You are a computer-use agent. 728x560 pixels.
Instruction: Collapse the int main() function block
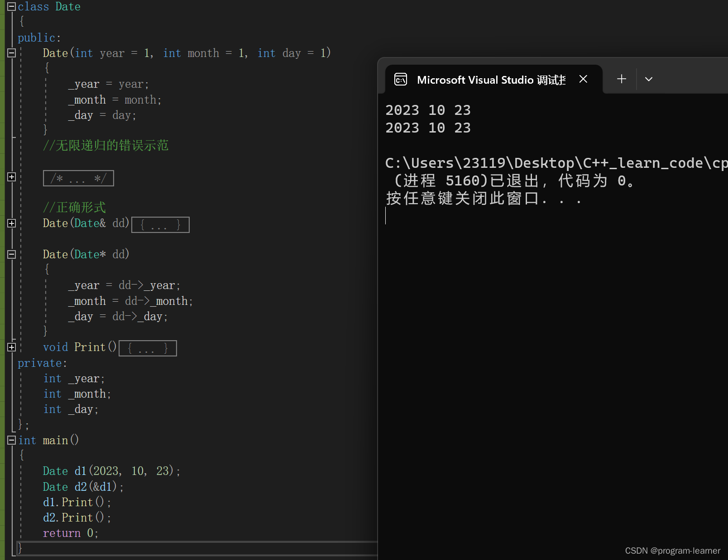tap(12, 440)
